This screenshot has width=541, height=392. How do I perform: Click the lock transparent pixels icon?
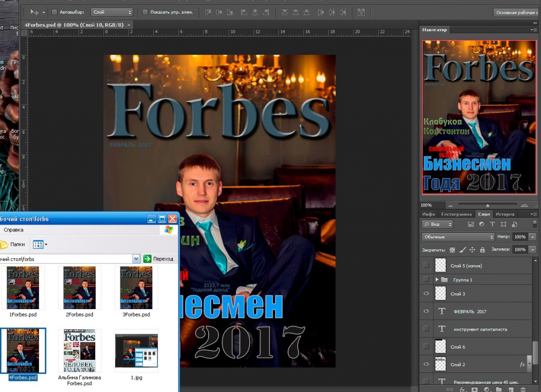(x=452, y=249)
